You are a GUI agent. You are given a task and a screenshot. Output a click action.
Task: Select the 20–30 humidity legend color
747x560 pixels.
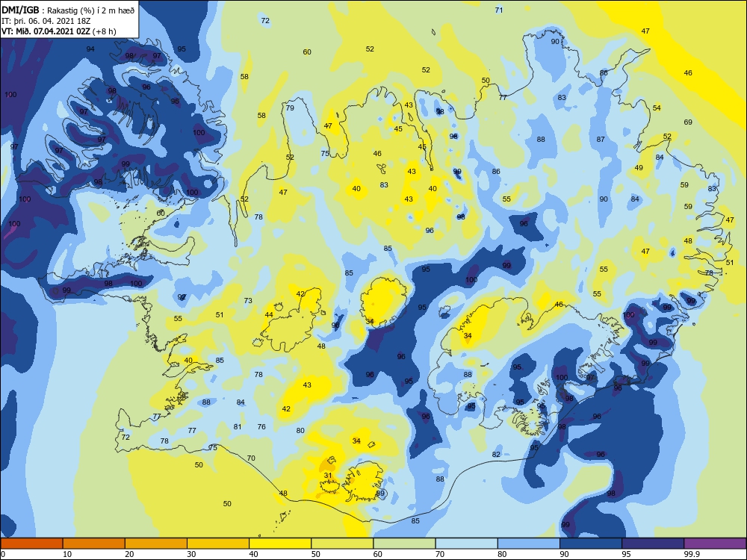pyautogui.click(x=156, y=544)
